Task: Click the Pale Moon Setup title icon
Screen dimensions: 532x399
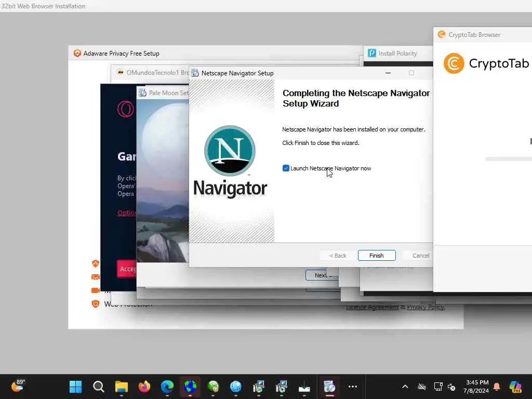Action: click(142, 92)
